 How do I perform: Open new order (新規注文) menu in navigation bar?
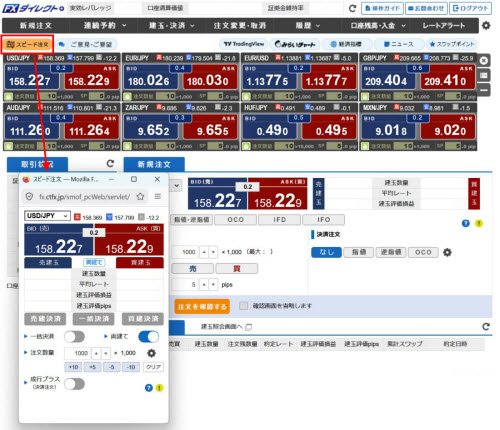tap(36, 26)
